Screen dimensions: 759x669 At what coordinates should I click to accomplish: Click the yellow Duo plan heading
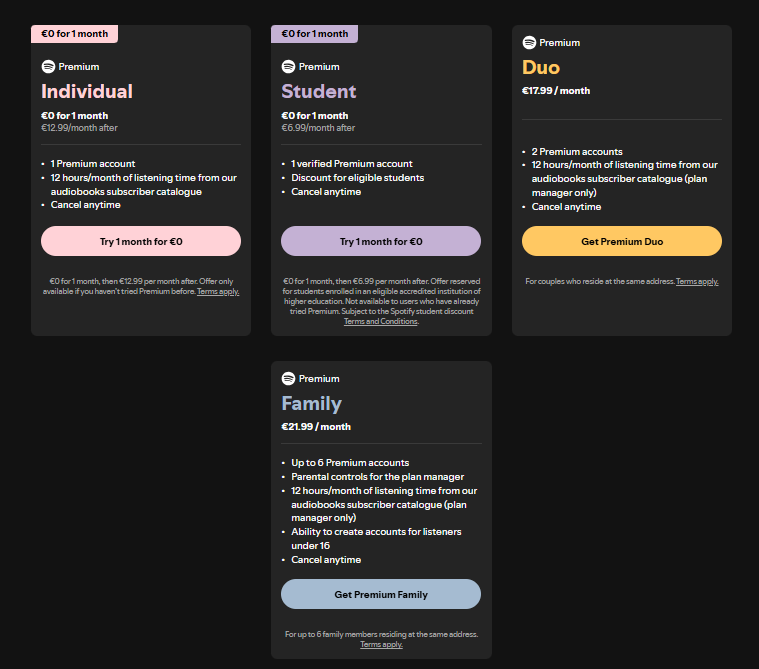(x=541, y=67)
